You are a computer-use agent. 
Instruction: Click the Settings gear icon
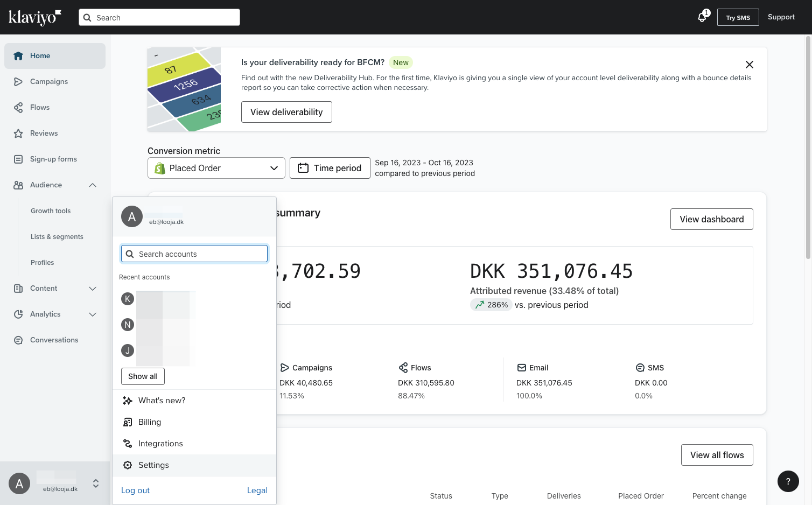point(128,465)
